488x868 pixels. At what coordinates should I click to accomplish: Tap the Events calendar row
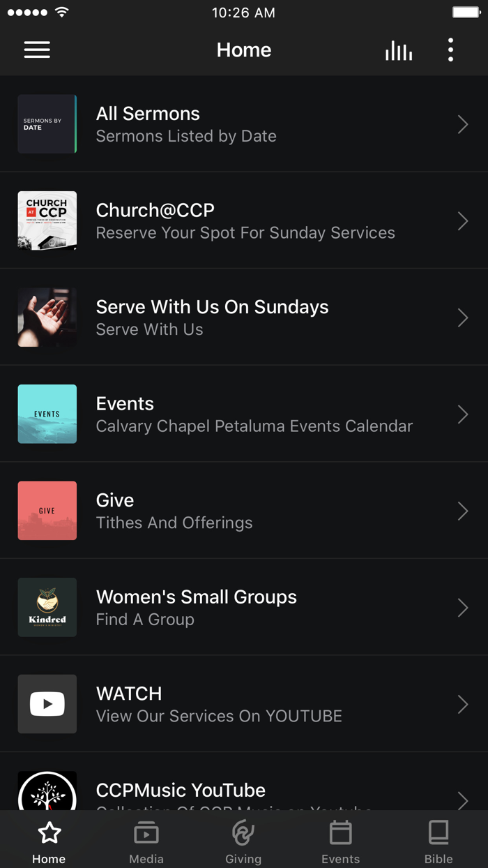tap(244, 414)
